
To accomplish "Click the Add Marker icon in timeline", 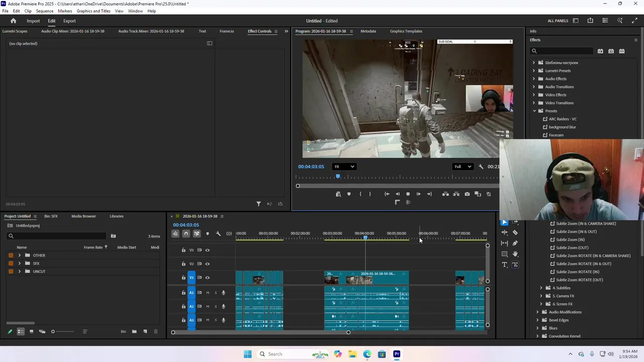I will tap(207, 233).
